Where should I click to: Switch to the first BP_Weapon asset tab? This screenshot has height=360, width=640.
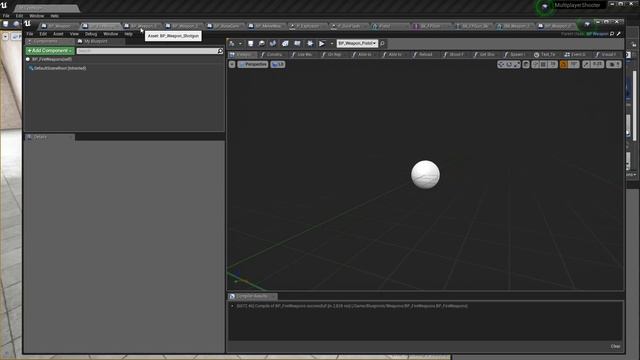tap(59, 26)
